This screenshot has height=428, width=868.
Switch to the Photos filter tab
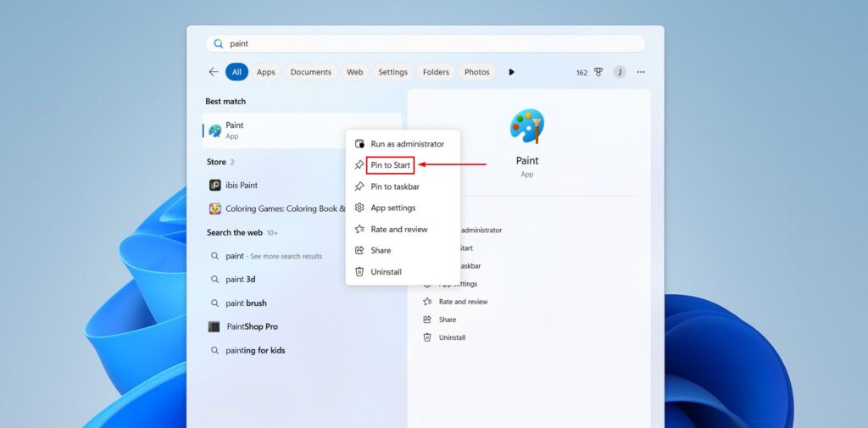pyautogui.click(x=476, y=72)
